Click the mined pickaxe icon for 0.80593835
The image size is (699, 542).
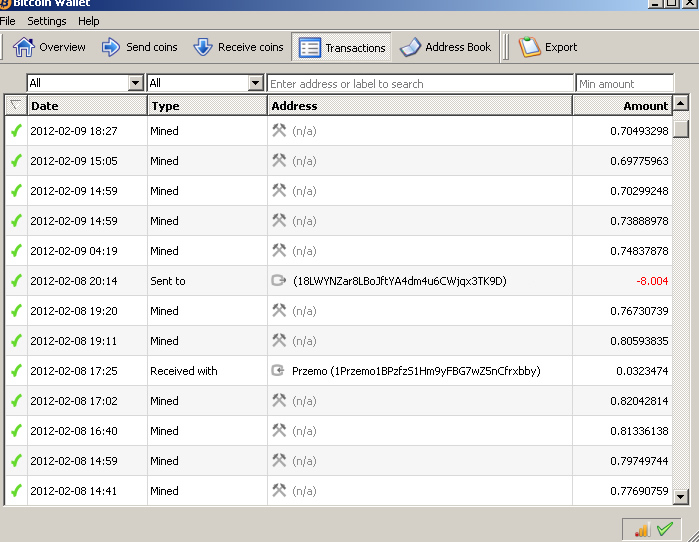(279, 341)
